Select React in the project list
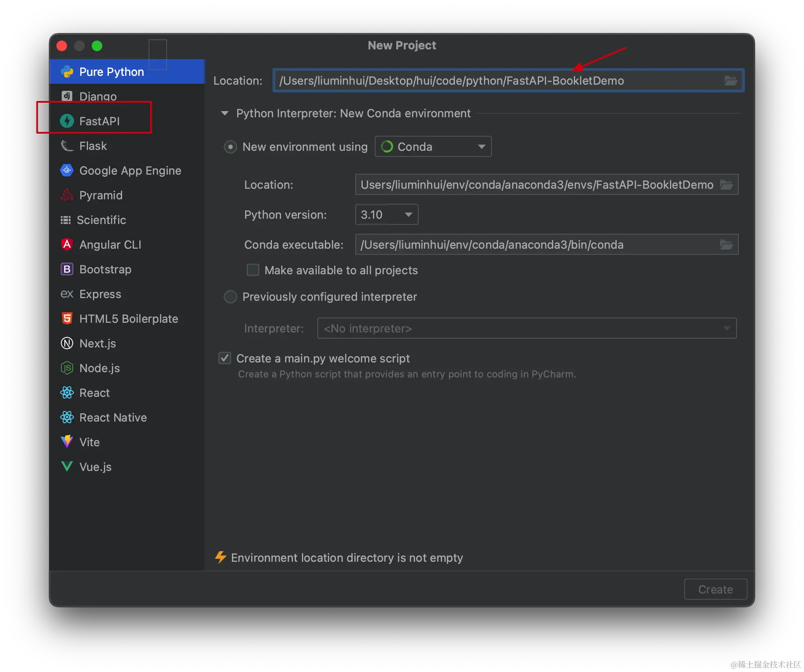This screenshot has width=804, height=672. pyautogui.click(x=127, y=392)
